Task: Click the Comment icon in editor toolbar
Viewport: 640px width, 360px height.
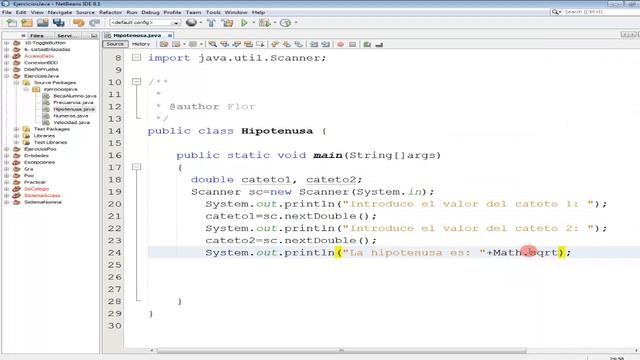Action: click(x=367, y=44)
